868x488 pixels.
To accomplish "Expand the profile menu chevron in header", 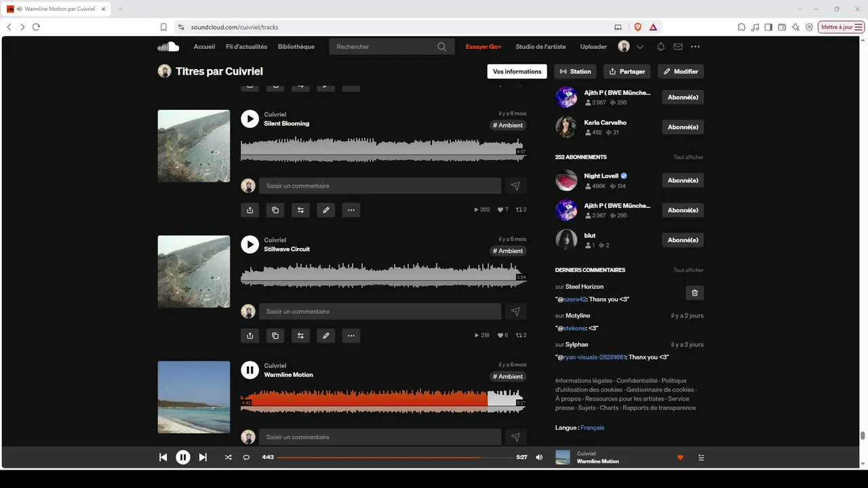I will point(640,47).
